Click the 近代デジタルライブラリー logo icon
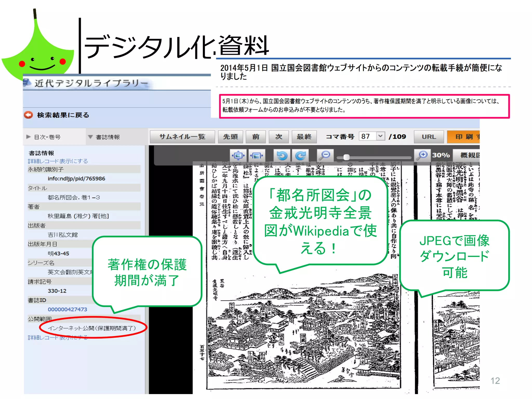This screenshot has width=532, height=399. [x=27, y=83]
